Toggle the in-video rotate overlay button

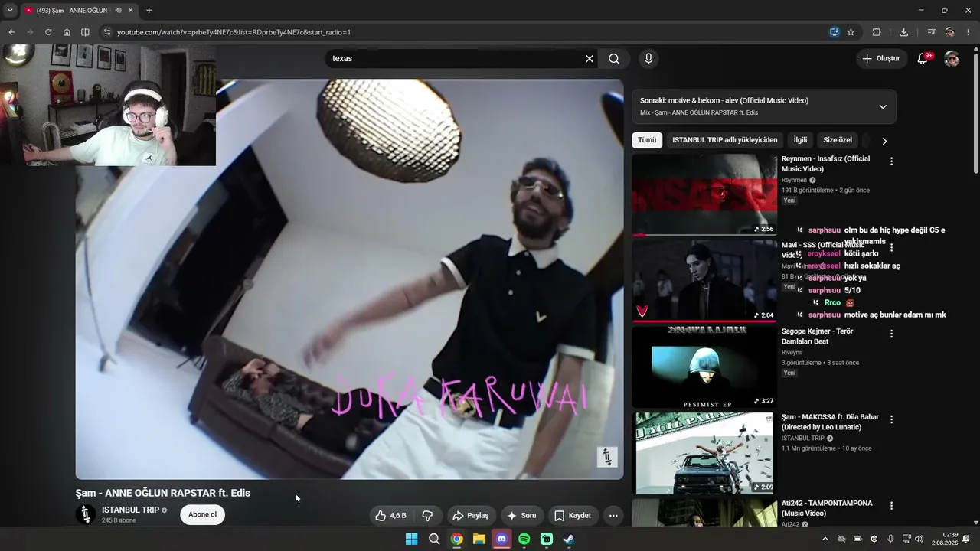[x=607, y=457]
